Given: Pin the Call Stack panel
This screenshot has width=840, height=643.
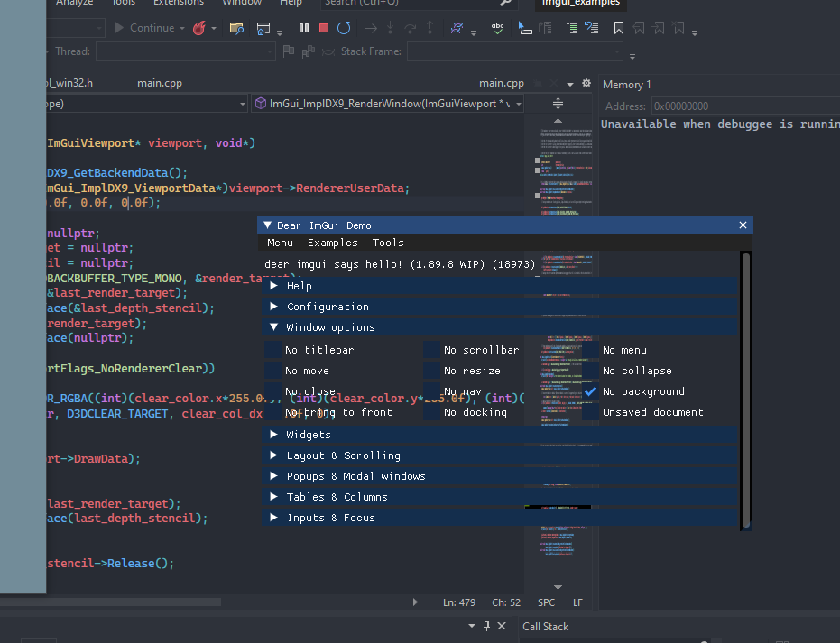Looking at the screenshot, I should point(485,626).
